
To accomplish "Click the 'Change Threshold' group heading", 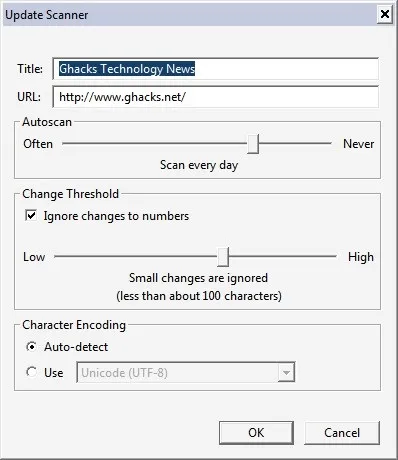I will [x=71, y=194].
